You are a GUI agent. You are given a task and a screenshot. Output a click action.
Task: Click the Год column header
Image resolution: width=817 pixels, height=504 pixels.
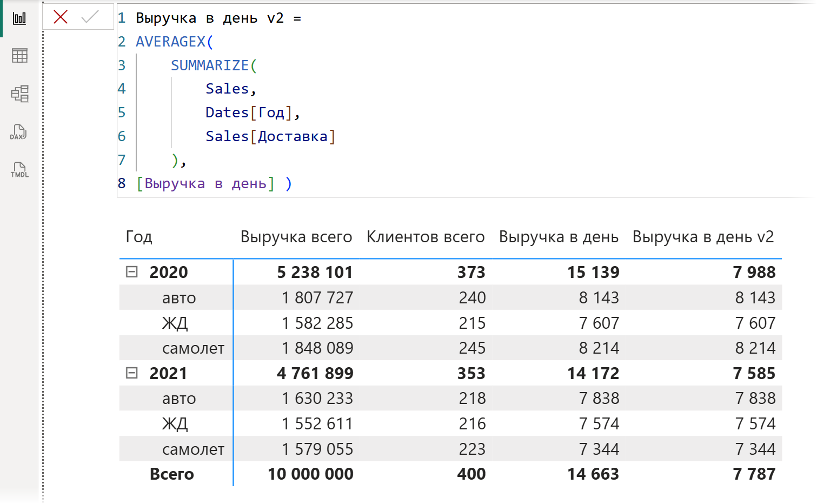pyautogui.click(x=138, y=236)
